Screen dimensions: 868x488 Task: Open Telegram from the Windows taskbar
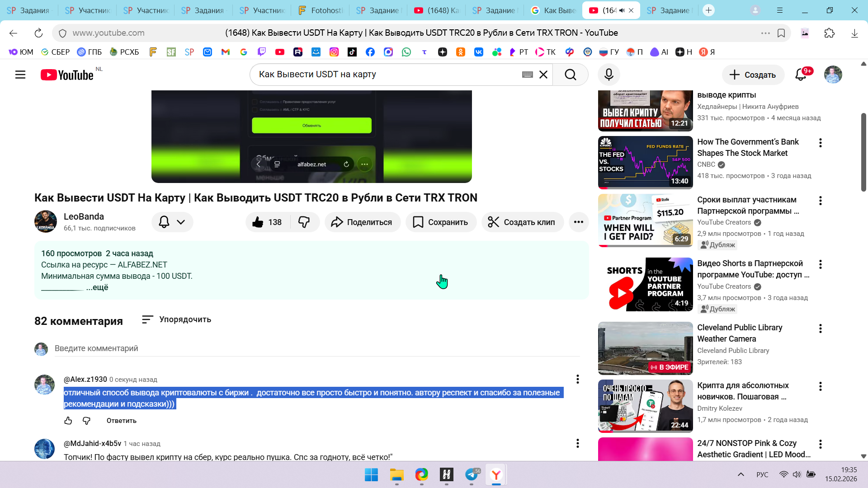[472, 474]
